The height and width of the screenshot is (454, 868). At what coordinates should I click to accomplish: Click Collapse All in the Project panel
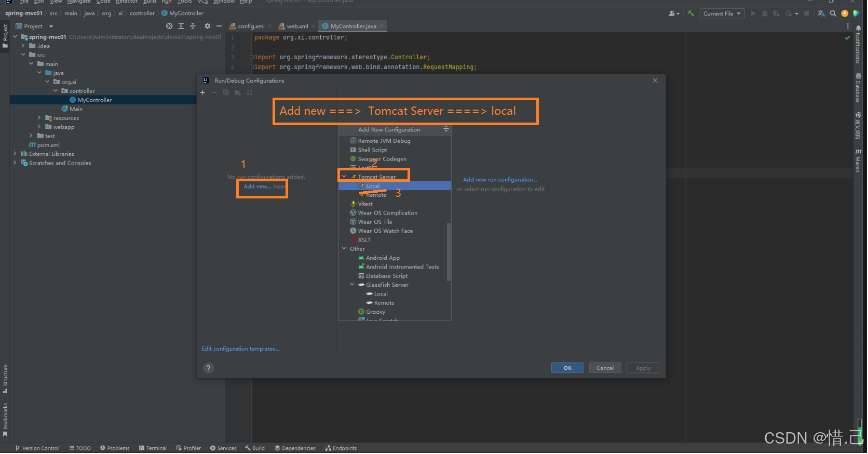(193, 26)
